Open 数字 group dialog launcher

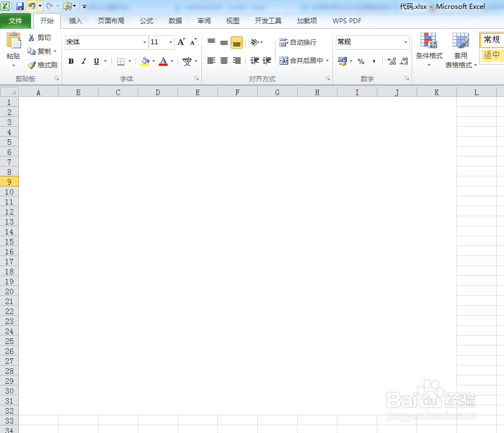tap(407, 79)
